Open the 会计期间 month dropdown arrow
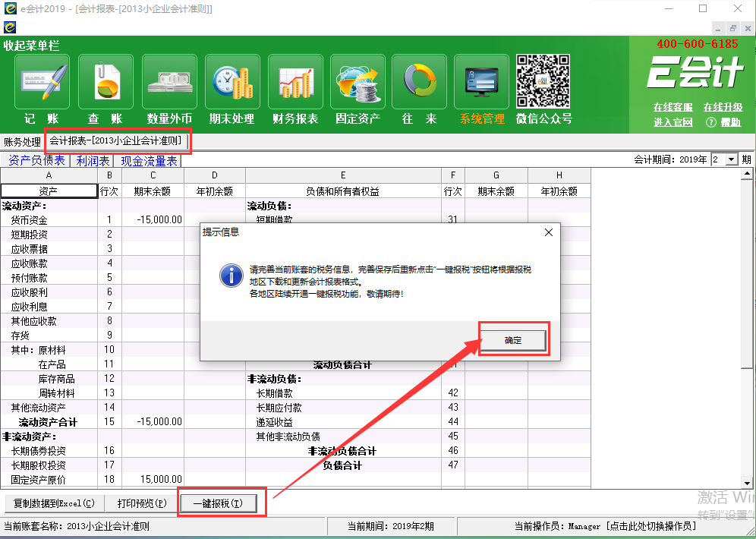Image resolution: width=756 pixels, height=539 pixels. [x=732, y=159]
